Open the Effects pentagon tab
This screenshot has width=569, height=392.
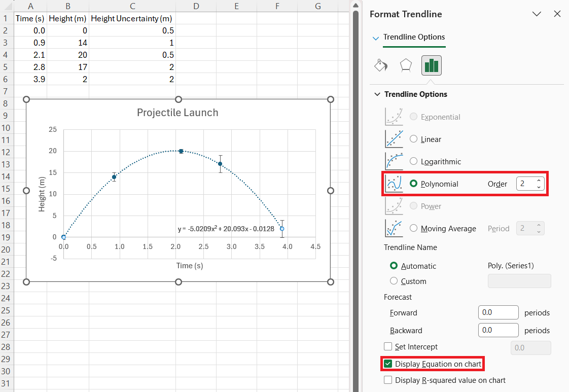coord(406,66)
